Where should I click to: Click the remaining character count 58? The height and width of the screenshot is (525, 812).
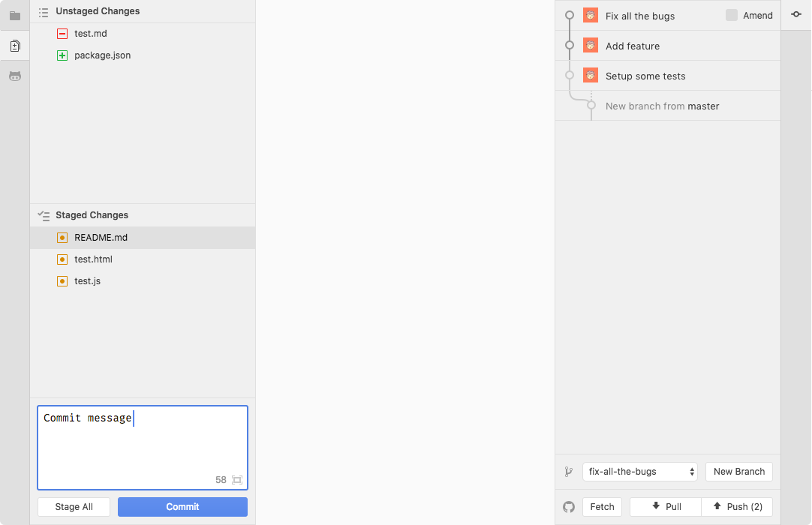tap(221, 480)
